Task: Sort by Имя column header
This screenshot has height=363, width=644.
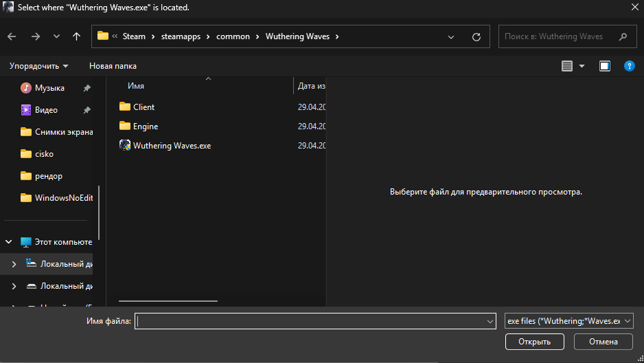Action: point(136,86)
